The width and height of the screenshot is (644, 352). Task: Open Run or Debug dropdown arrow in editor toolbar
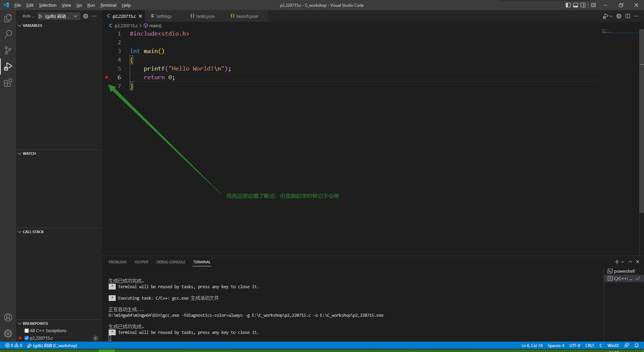[611, 16]
